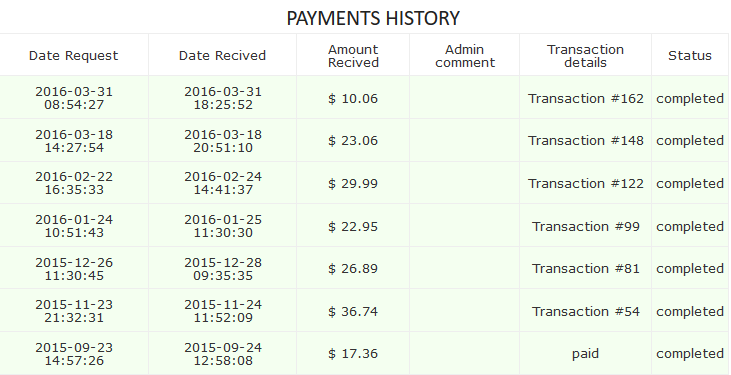Click the 2015-09-24 12:58:08 received date
Viewport: 731px width, 375px height.
point(223,354)
